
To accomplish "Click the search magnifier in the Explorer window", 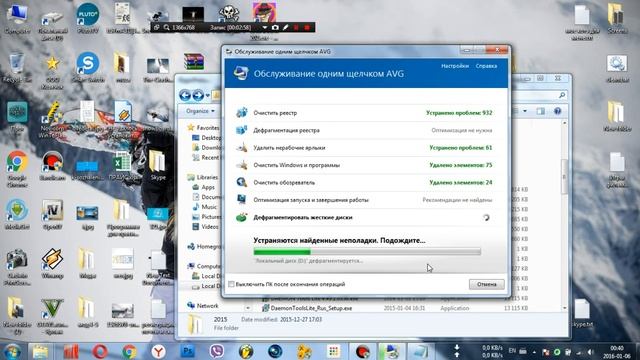I will 562,95.
